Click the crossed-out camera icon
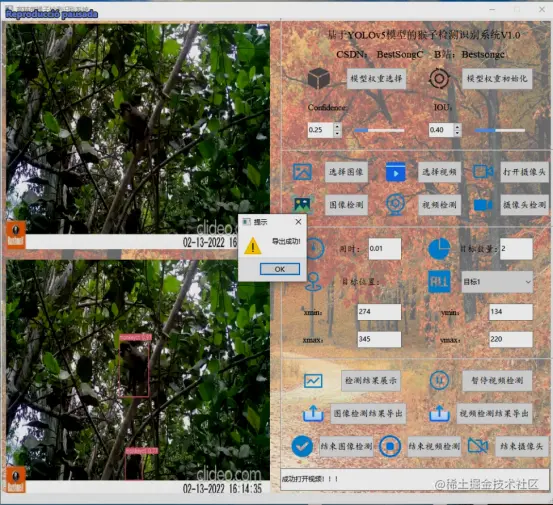Screen dimensions: 553x505 point(478,446)
